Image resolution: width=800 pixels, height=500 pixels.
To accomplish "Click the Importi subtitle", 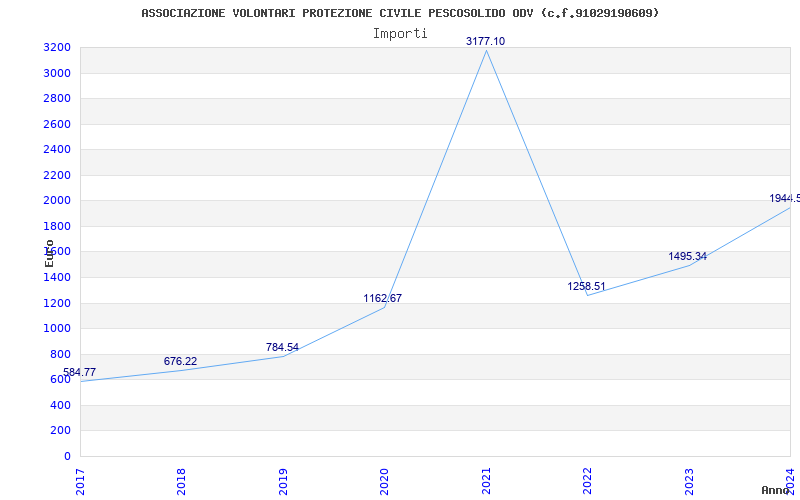I will pyautogui.click(x=400, y=34).
